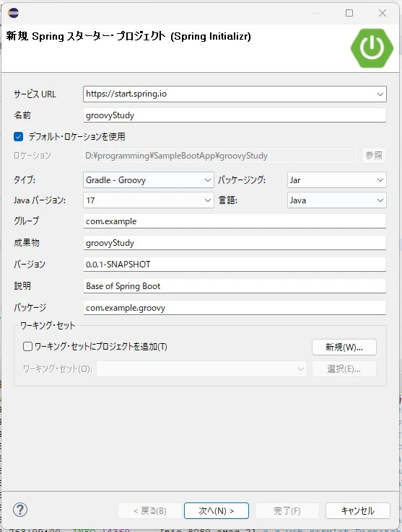The height and width of the screenshot is (532, 402).
Task: Click the 成果物 field containing groovyStudy
Action: coord(235,243)
